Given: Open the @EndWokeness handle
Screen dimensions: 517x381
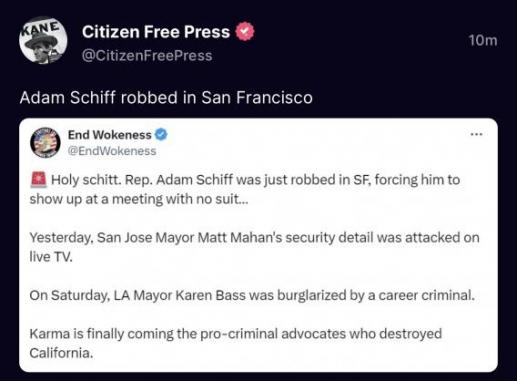Looking at the screenshot, I should pyautogui.click(x=112, y=151).
